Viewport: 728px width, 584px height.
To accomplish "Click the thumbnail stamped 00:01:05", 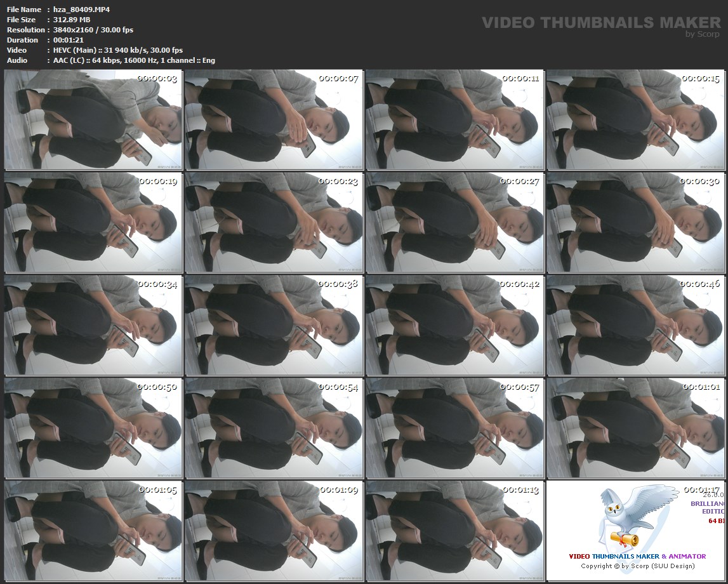I will click(x=93, y=531).
